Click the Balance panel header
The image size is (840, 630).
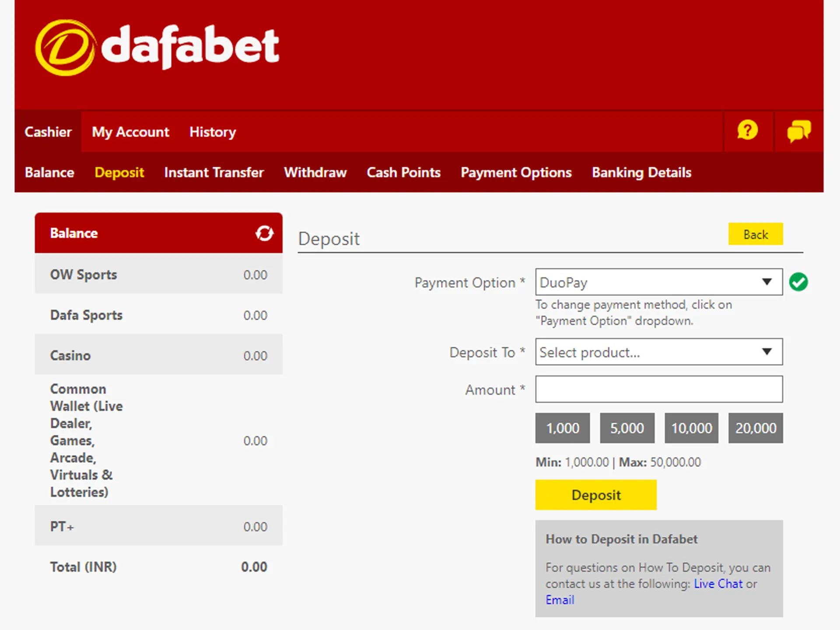[158, 233]
